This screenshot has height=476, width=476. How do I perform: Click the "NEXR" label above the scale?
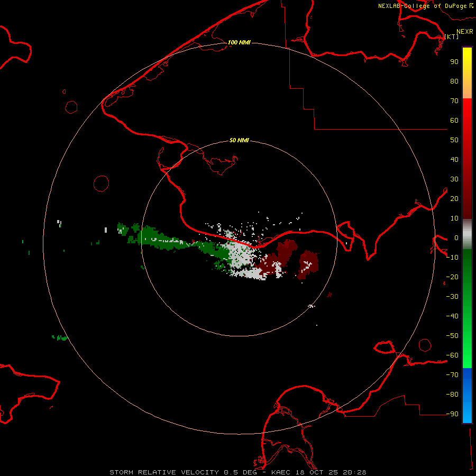(464, 32)
